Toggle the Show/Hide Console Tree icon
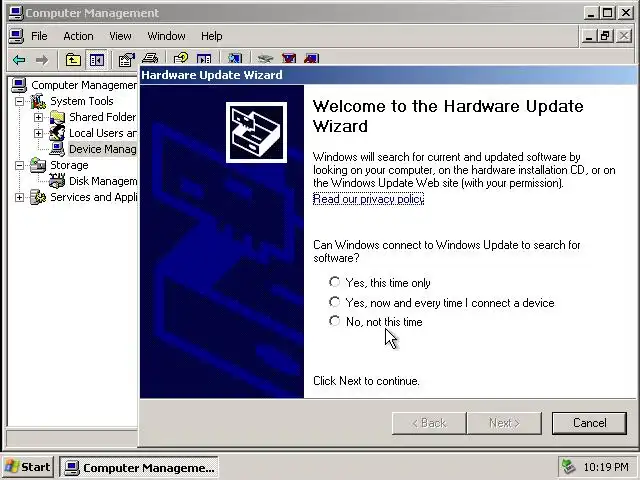The image size is (640, 480). [x=97, y=60]
